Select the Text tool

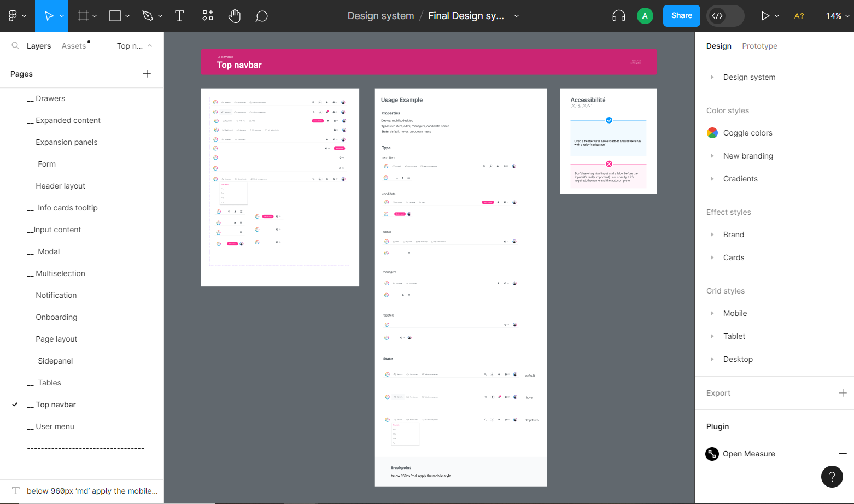pyautogui.click(x=179, y=16)
